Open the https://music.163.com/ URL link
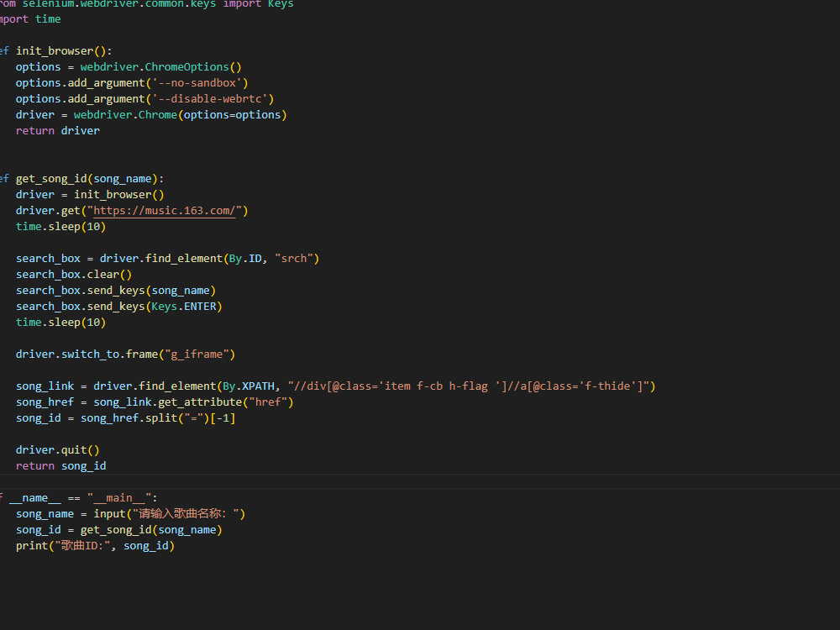Screen dimensions: 840x630 pos(165,211)
